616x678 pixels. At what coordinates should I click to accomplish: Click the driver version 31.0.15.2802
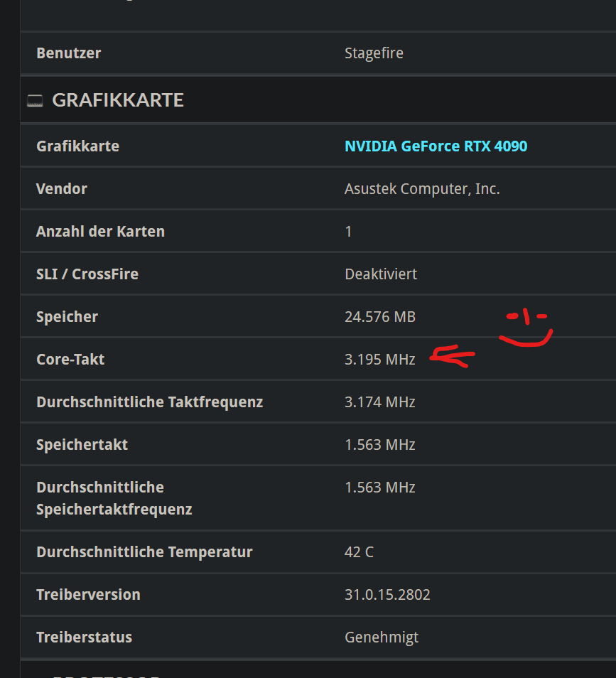[387, 595]
